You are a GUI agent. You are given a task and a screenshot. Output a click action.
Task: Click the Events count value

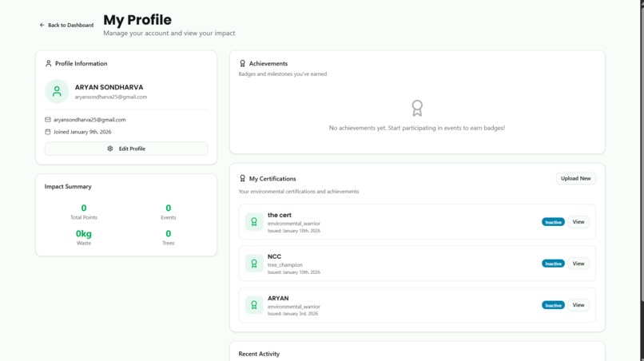(169, 208)
